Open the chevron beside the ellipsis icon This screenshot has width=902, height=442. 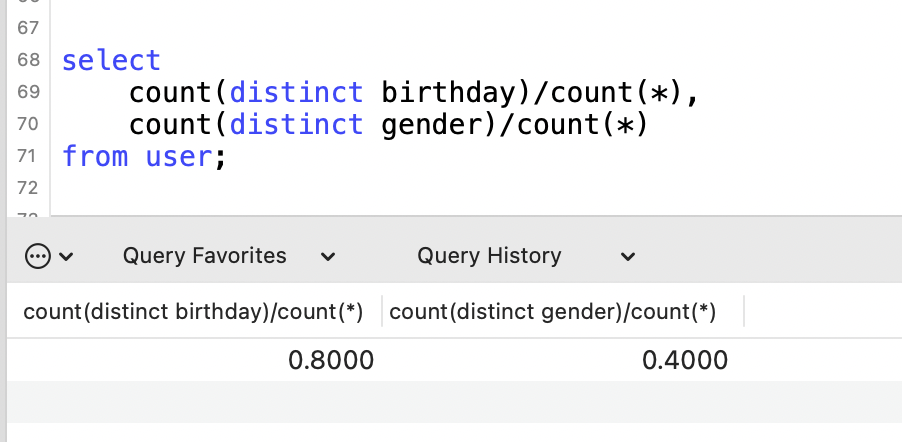point(66,256)
